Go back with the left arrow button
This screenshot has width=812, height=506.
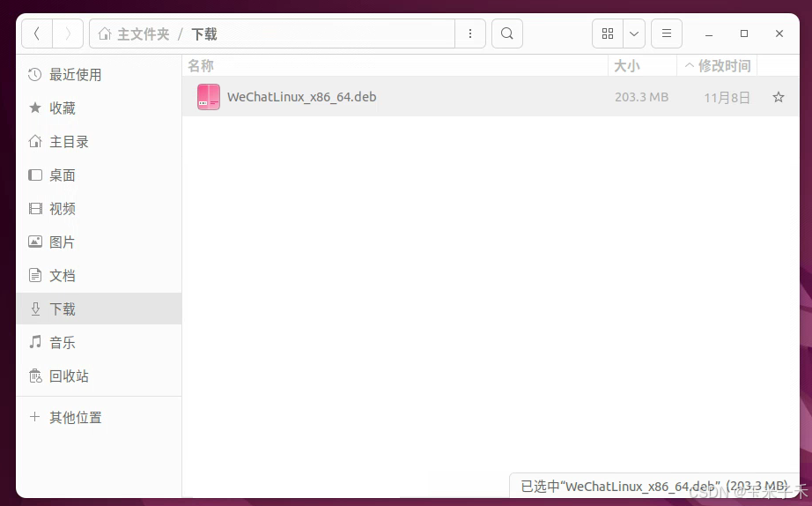(x=37, y=33)
